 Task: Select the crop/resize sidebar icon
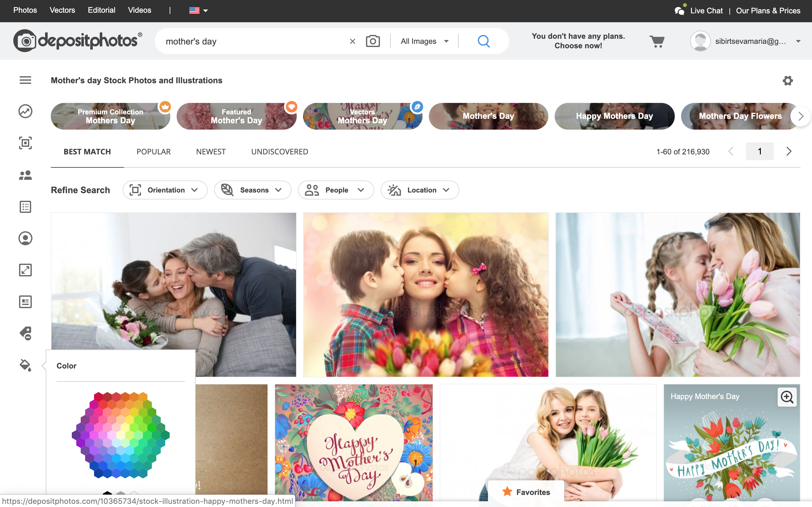click(26, 270)
